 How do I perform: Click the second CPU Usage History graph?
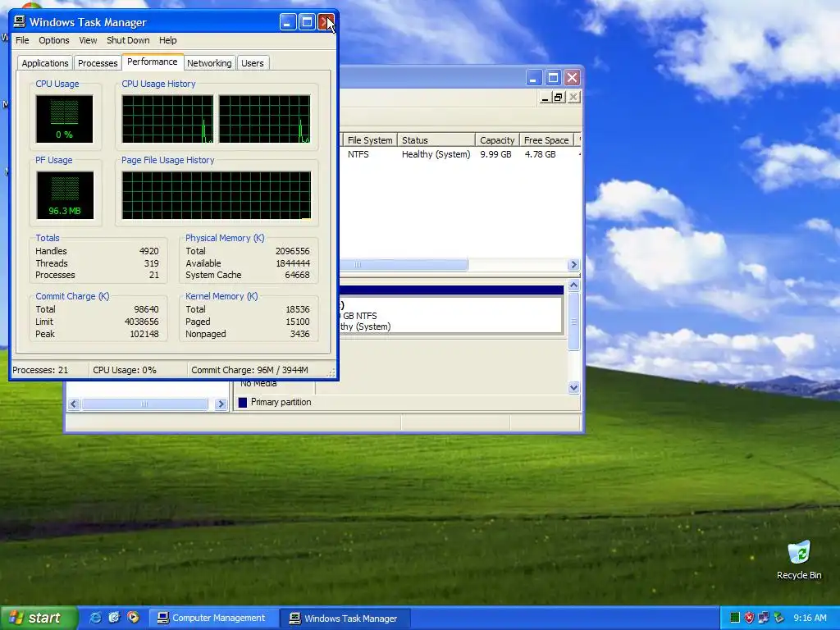265,119
